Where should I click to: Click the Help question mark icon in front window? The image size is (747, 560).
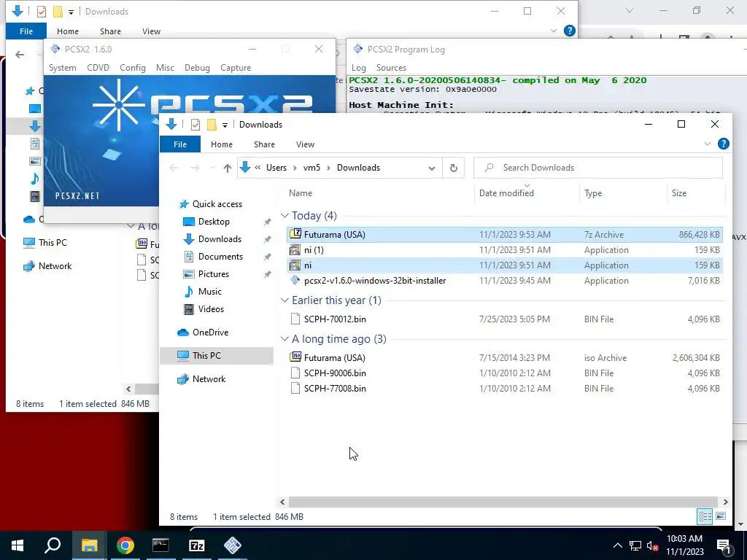pyautogui.click(x=723, y=144)
